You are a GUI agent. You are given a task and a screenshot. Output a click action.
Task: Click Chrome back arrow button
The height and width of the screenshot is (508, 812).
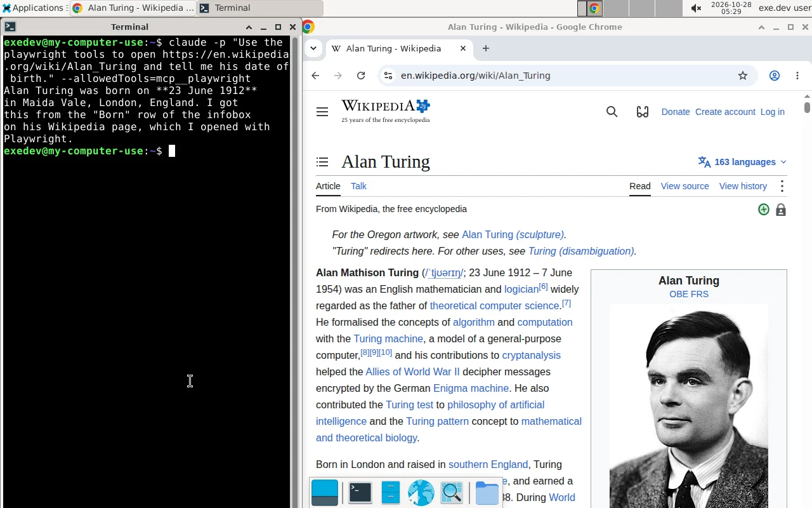click(315, 76)
